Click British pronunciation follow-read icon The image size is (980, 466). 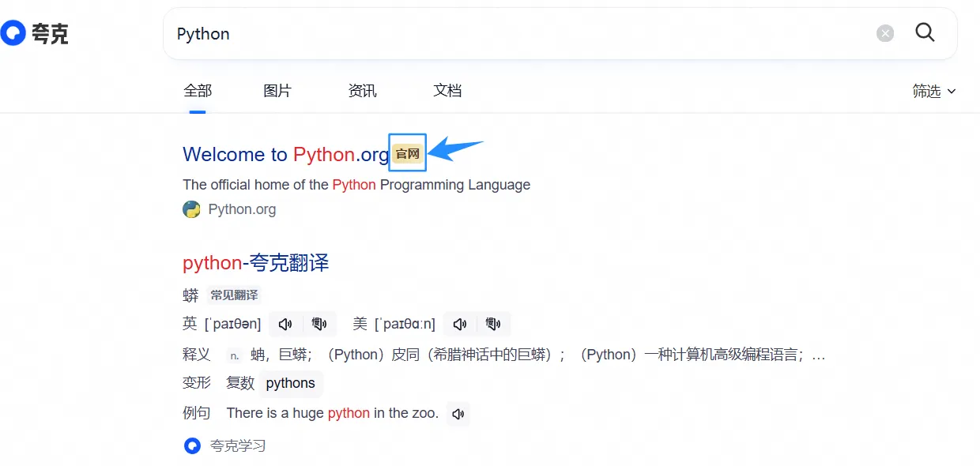319,324
